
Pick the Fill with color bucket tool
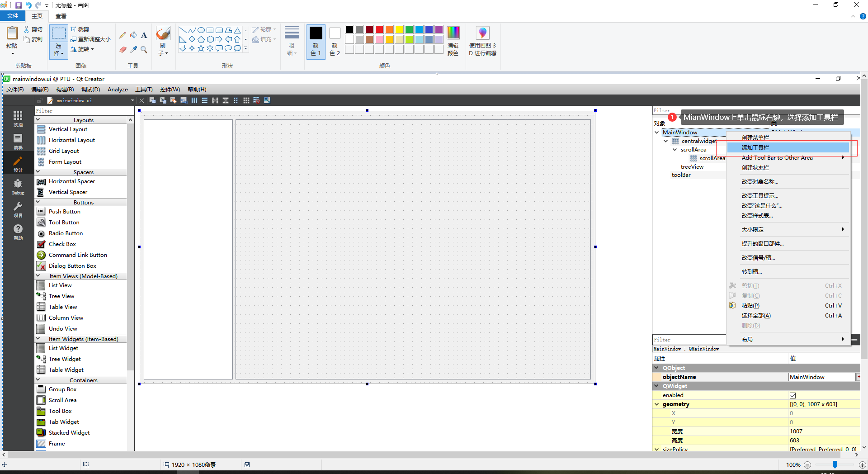click(x=133, y=35)
